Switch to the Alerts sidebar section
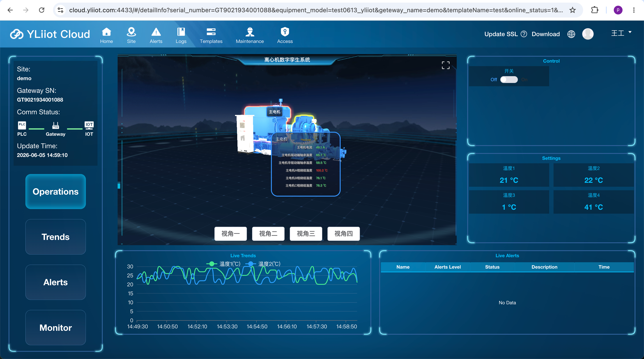The image size is (644, 359). click(55, 282)
